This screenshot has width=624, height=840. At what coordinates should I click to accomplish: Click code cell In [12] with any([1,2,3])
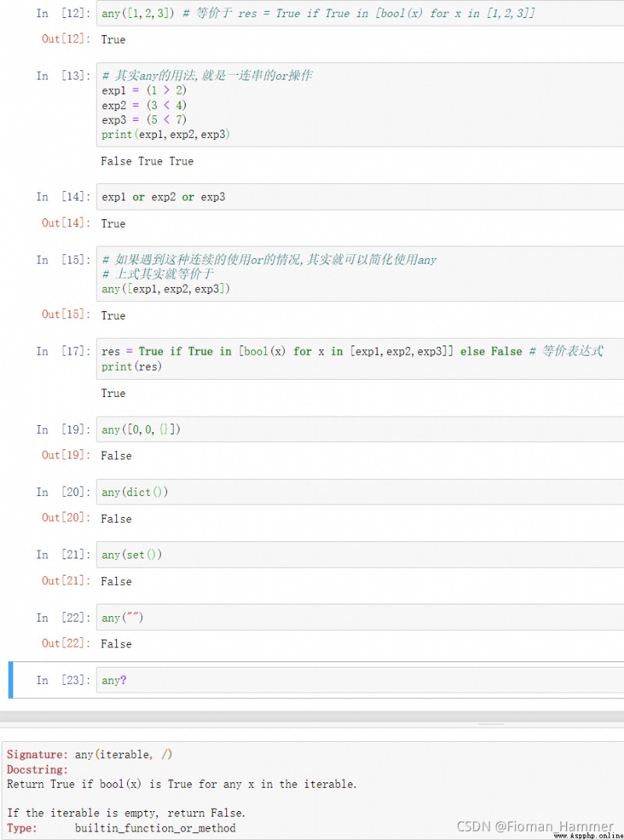coord(360,13)
